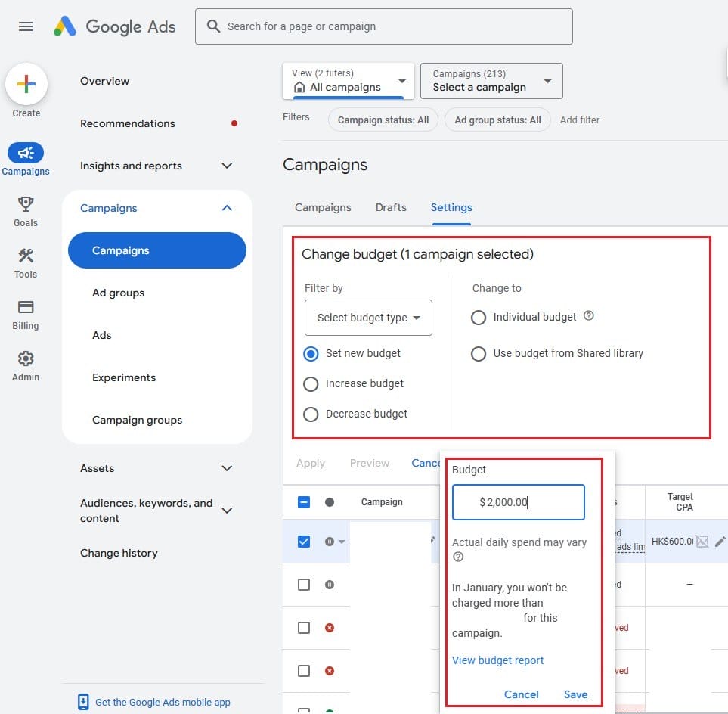This screenshot has width=728, height=714.
Task: Switch to the Drafts tab
Action: [391, 207]
